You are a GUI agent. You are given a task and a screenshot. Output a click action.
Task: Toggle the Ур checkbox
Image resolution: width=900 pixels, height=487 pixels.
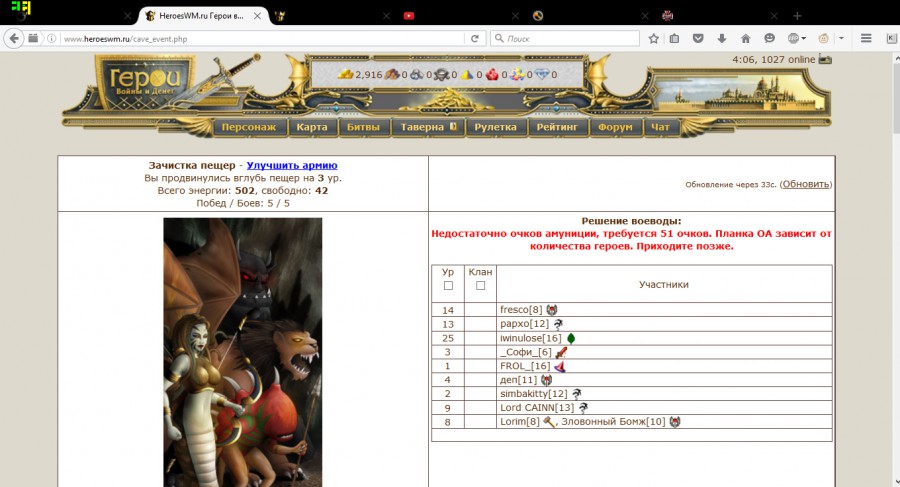pos(448,285)
